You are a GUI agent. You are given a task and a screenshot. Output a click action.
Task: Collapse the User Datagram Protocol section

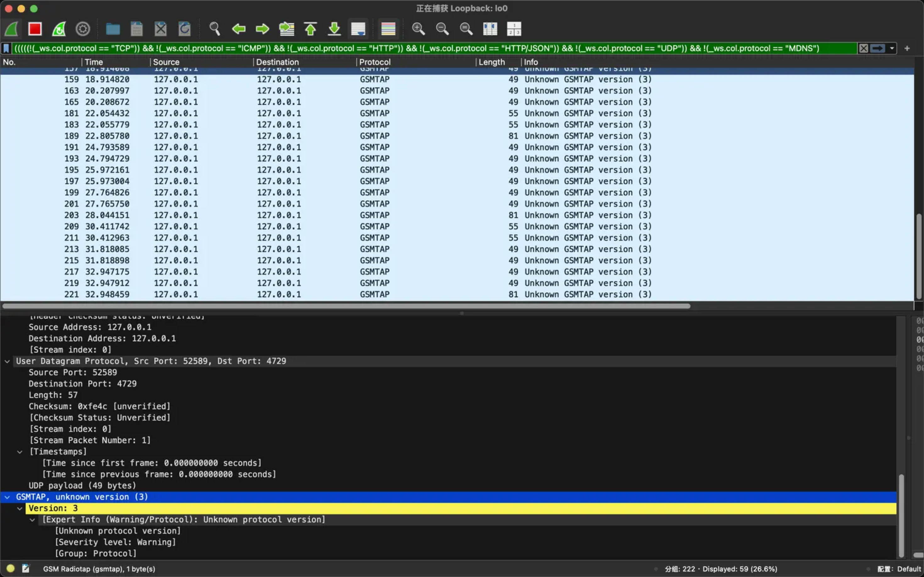coord(7,361)
